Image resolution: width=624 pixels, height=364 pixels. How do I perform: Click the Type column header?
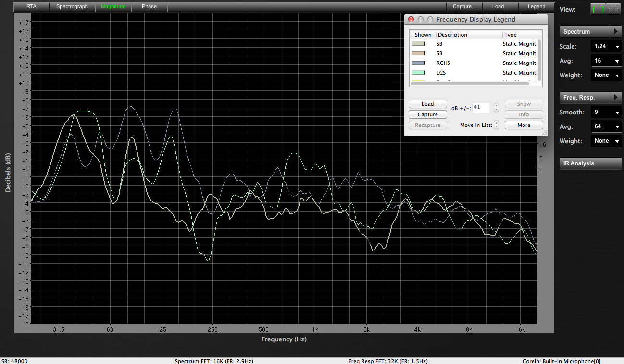click(521, 35)
